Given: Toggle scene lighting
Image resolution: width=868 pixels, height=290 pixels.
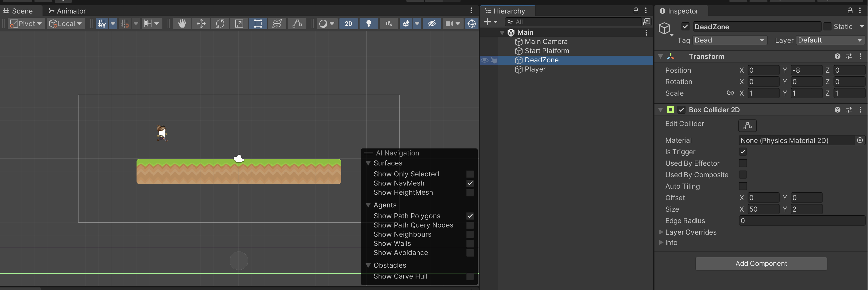Looking at the screenshot, I should coord(369,24).
